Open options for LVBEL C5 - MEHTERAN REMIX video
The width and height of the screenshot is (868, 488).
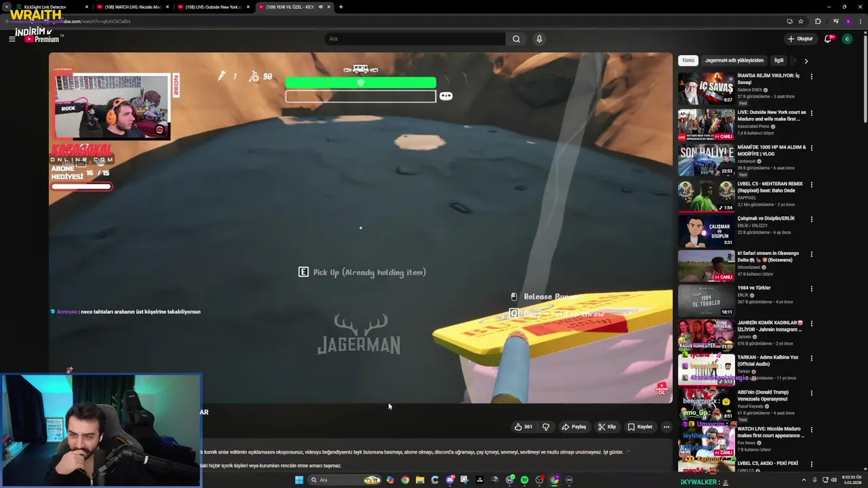[x=811, y=184]
